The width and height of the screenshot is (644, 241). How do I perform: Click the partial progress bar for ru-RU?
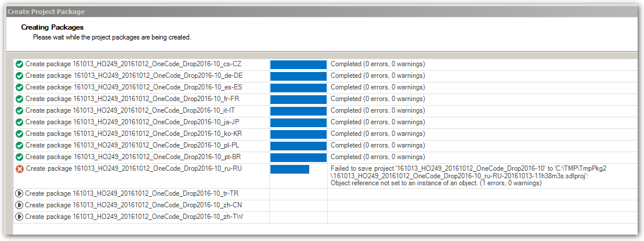(290, 169)
